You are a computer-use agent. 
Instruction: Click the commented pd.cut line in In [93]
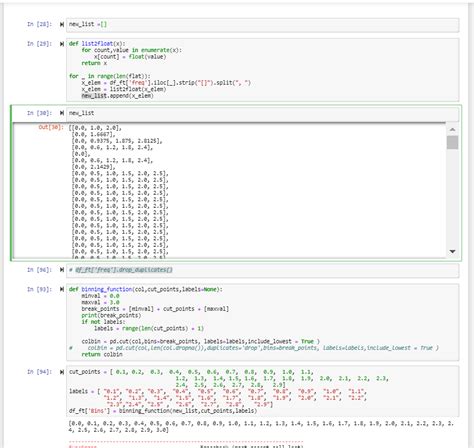point(254,348)
